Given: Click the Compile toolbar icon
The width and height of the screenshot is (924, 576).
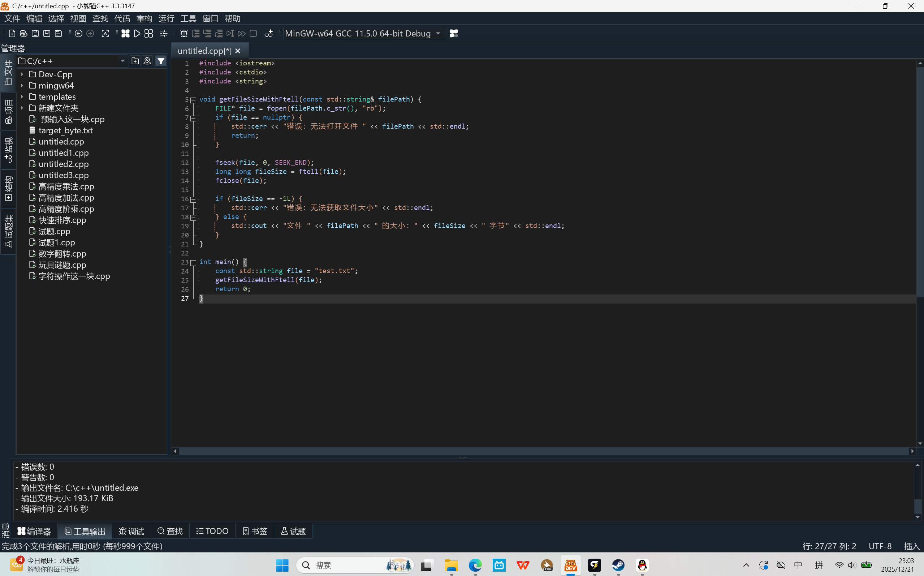Looking at the screenshot, I should coord(125,34).
